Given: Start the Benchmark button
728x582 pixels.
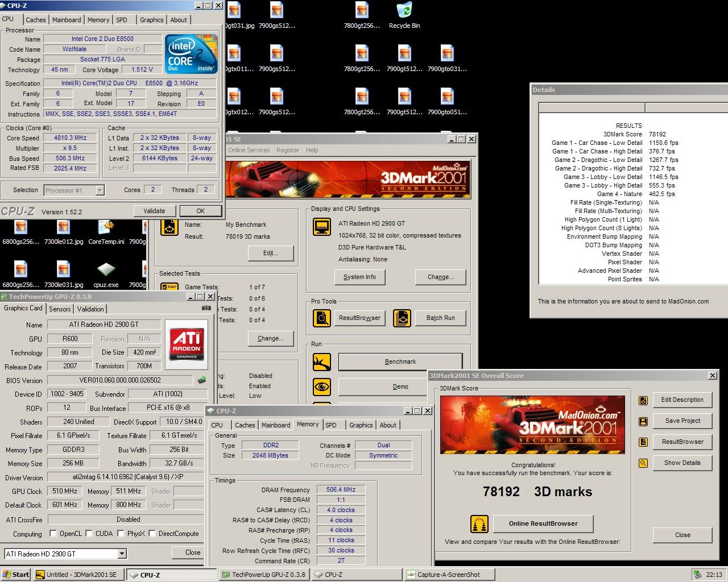Looking at the screenshot, I should click(400, 361).
